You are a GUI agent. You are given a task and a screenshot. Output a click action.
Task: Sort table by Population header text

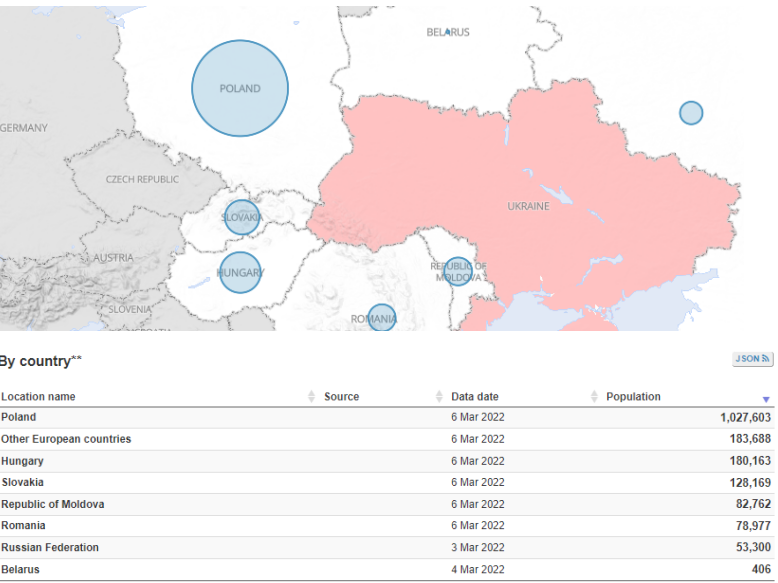633,397
